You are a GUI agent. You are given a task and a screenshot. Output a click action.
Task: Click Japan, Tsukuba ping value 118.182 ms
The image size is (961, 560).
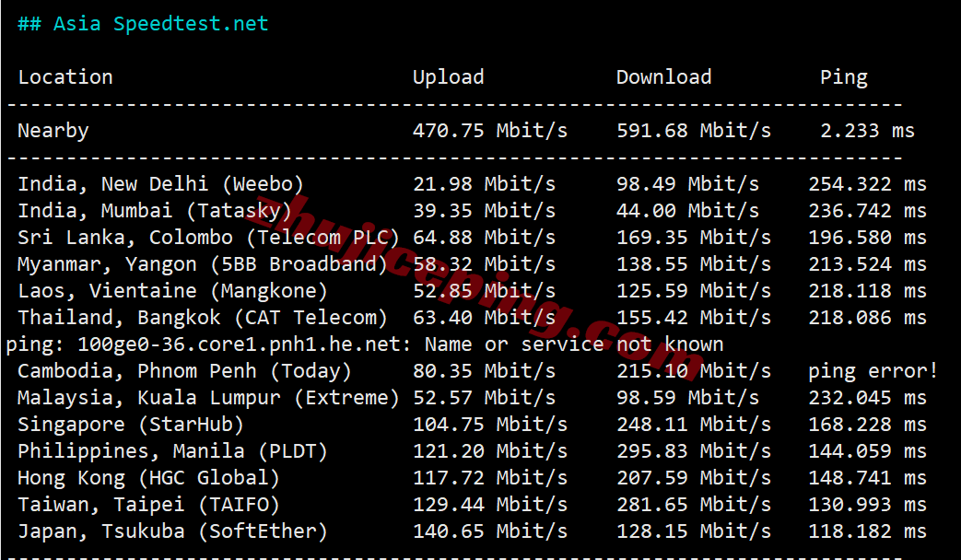pos(867,531)
